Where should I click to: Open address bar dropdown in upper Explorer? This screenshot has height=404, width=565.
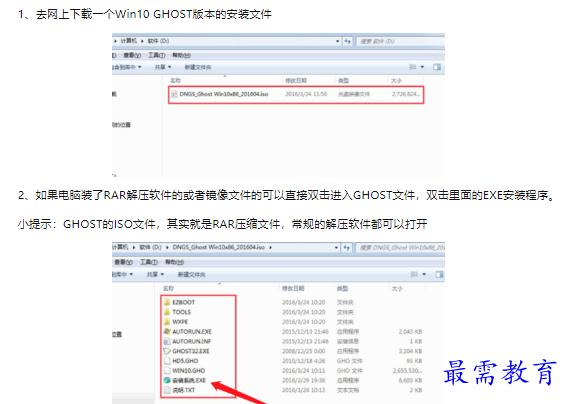(338, 41)
